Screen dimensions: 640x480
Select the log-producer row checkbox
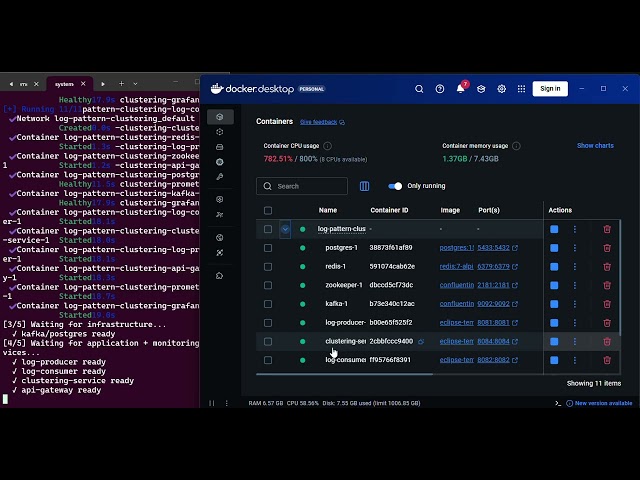pyautogui.click(x=268, y=323)
